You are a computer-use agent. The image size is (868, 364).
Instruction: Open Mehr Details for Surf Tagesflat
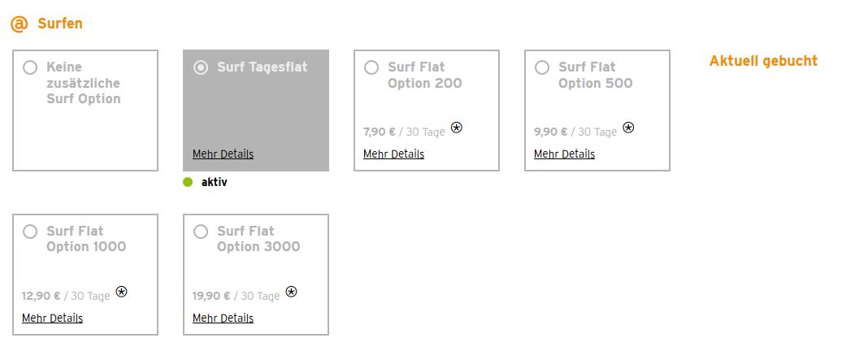[223, 154]
